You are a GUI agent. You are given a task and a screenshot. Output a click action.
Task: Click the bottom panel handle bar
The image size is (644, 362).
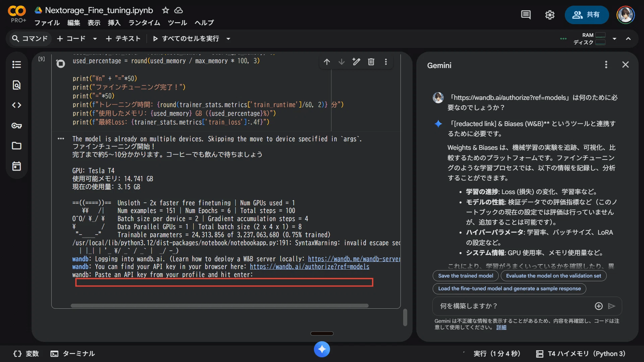(x=322, y=334)
